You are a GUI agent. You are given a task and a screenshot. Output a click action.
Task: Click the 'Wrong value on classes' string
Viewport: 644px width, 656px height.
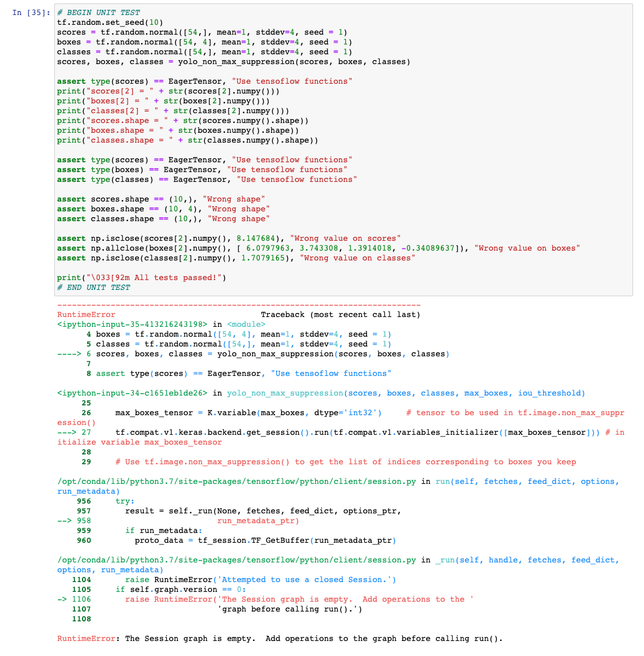pyautogui.click(x=358, y=258)
